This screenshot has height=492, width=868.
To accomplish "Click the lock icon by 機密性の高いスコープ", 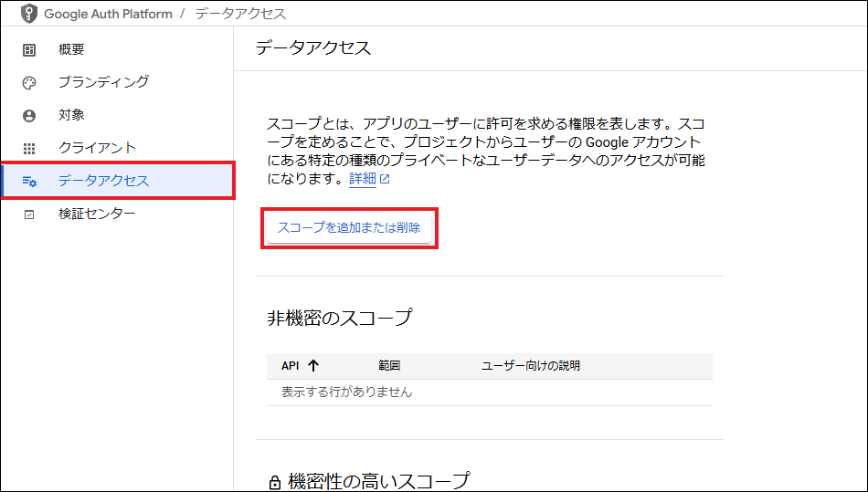I will [x=274, y=482].
